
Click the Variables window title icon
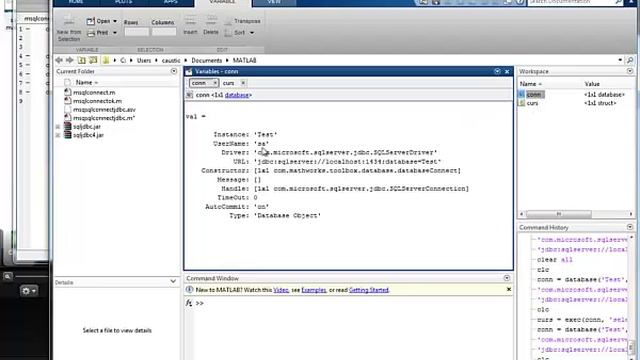pos(189,71)
